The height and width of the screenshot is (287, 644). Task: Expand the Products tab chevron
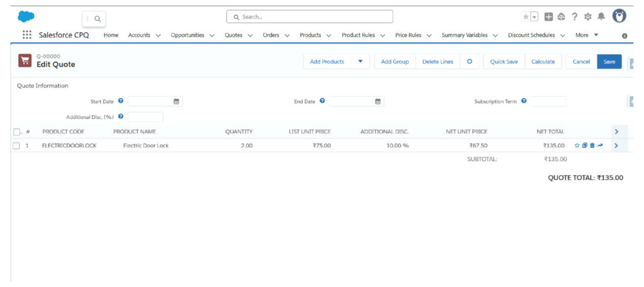[x=328, y=36]
